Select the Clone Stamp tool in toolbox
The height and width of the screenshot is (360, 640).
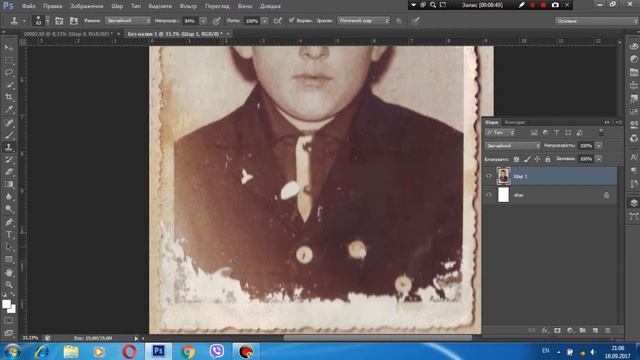9,147
